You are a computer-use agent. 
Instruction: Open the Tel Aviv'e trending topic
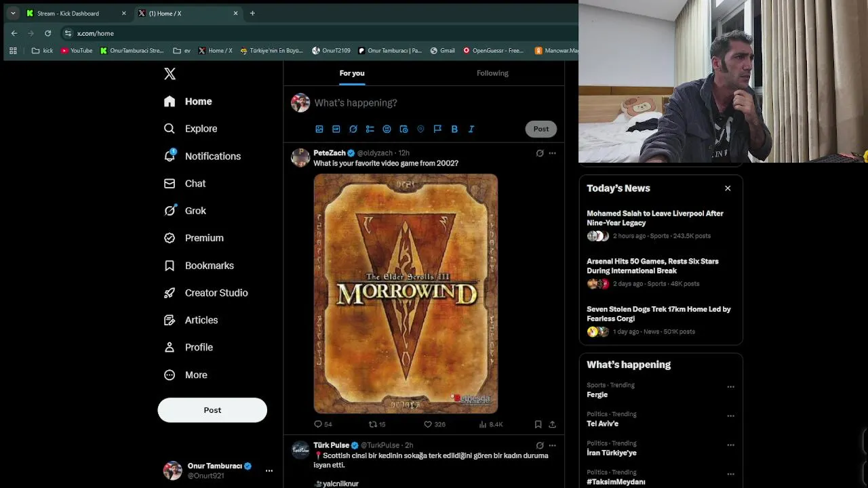pyautogui.click(x=602, y=424)
